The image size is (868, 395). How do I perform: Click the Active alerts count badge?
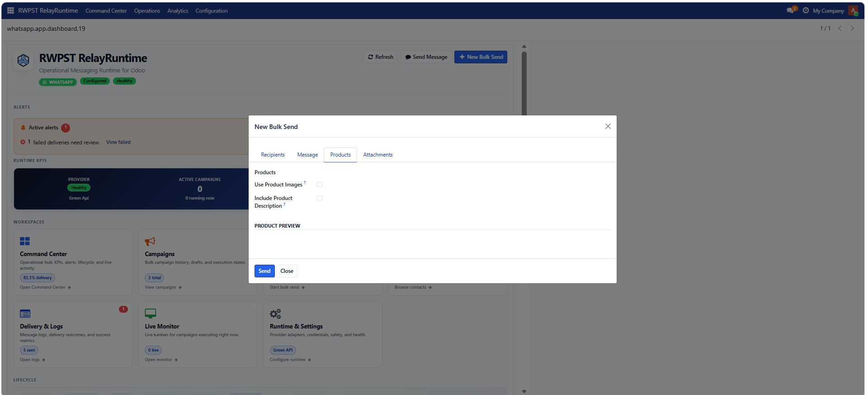tap(66, 128)
